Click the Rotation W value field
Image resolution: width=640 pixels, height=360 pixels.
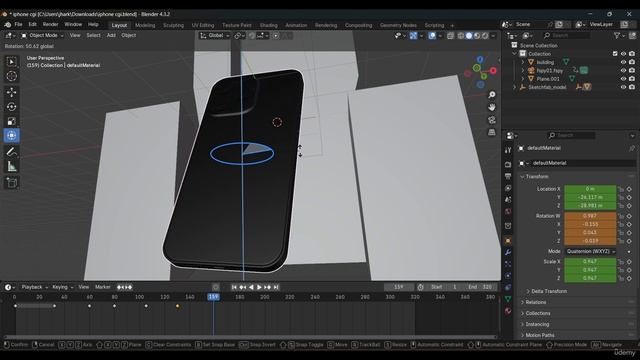click(x=590, y=216)
